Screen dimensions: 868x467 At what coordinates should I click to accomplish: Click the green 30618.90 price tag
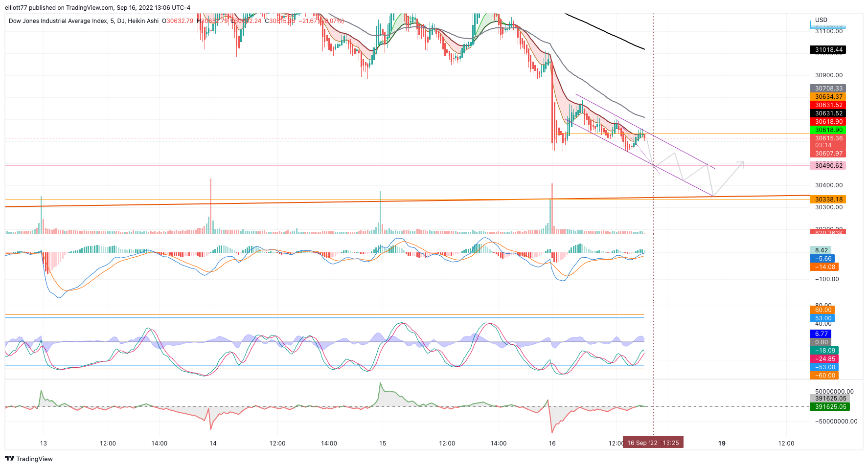[828, 130]
